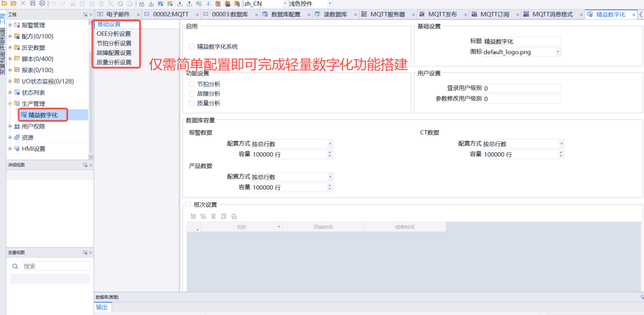Close the 00002:MQTT tab
Viewport: 644px width, 315px height.
(197, 14)
